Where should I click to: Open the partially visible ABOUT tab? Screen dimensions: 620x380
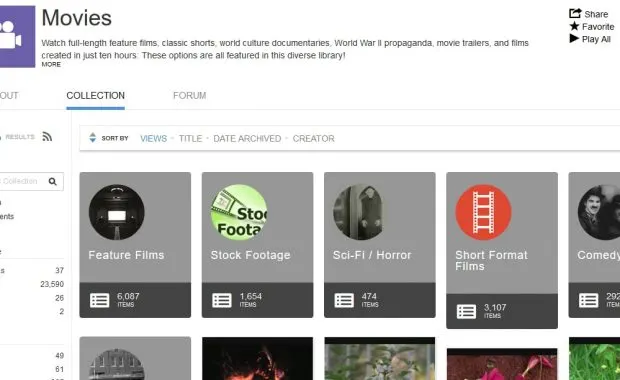9,96
